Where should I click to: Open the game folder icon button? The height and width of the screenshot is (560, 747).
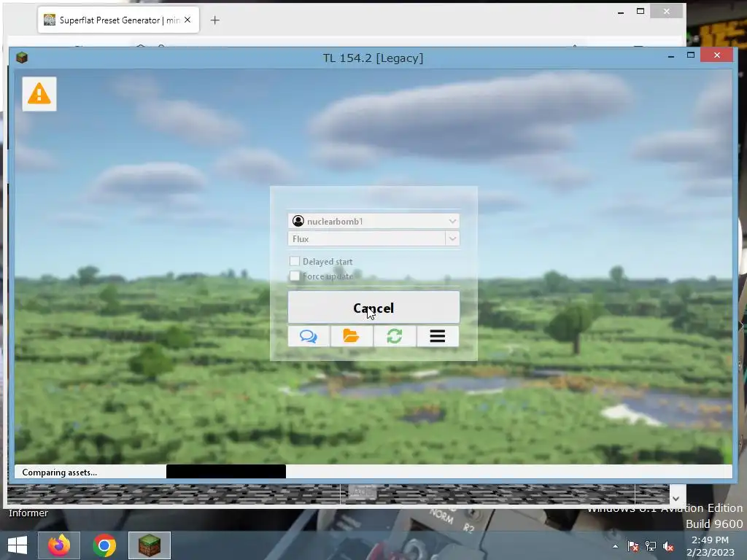pyautogui.click(x=351, y=336)
